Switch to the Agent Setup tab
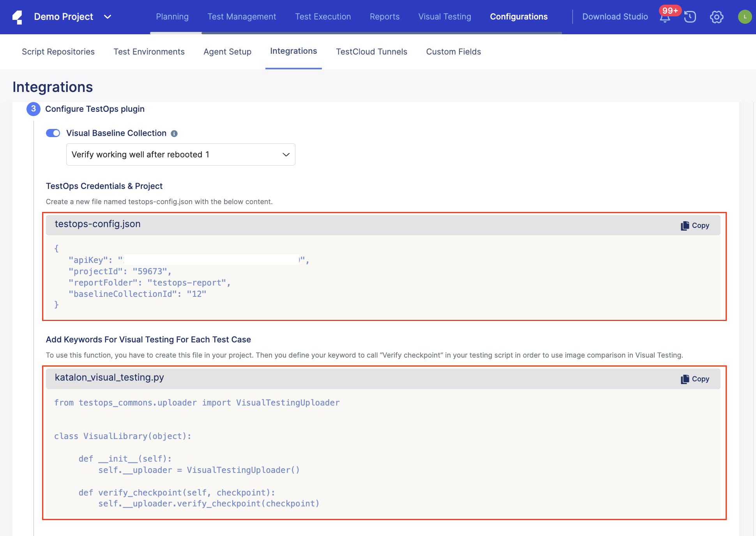Viewport: 756px width, 536px height. point(227,52)
